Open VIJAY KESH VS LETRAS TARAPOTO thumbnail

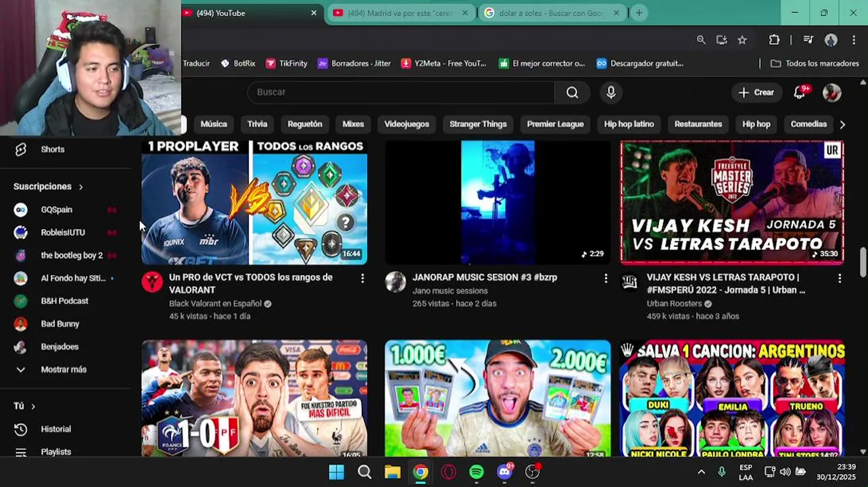tap(732, 202)
